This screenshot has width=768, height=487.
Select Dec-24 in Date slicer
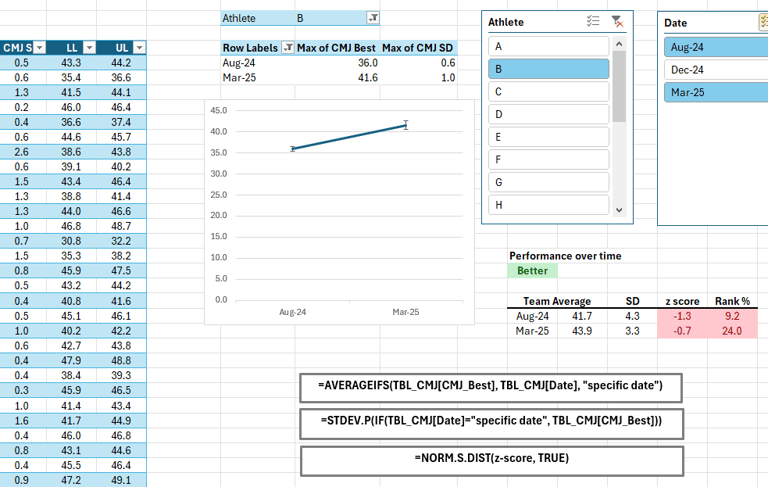click(x=716, y=70)
